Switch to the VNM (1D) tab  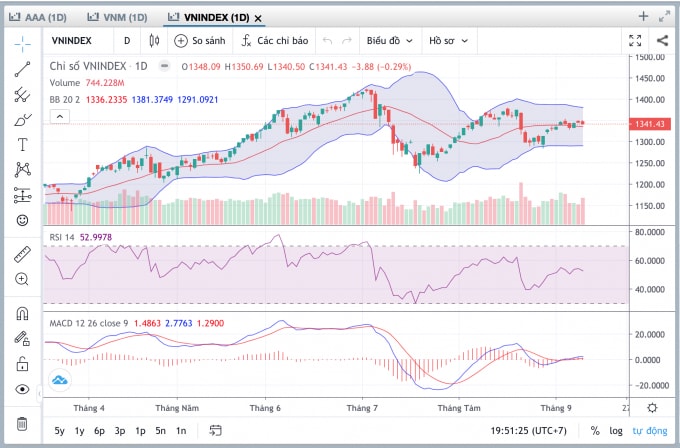(117, 17)
